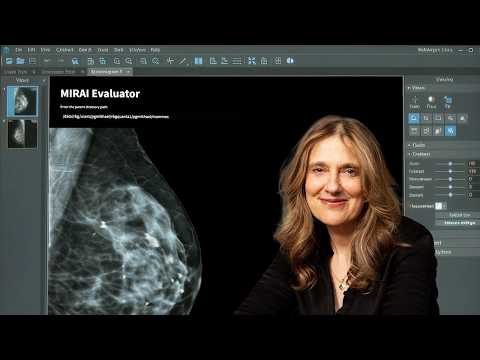This screenshot has height=360, width=480.
Task: Click the MIRAI Evaluator directory path field
Action: [x=116, y=117]
